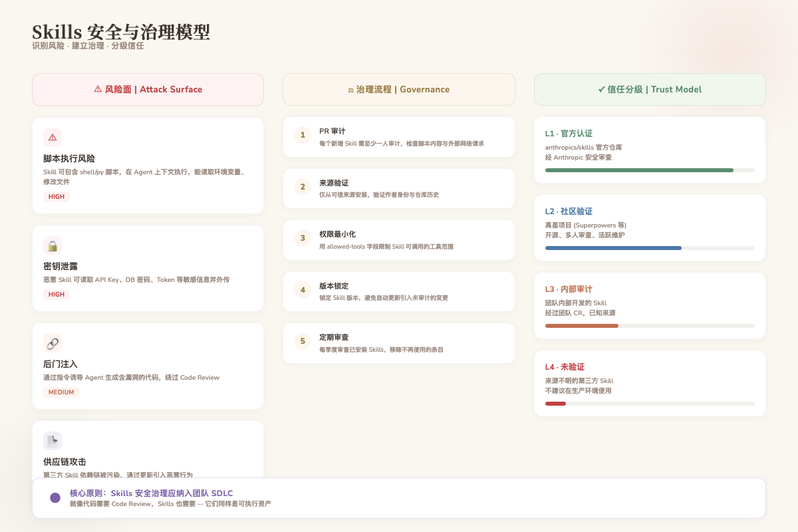Click the text 开源、多人审查、活跃维护

click(x=585, y=235)
